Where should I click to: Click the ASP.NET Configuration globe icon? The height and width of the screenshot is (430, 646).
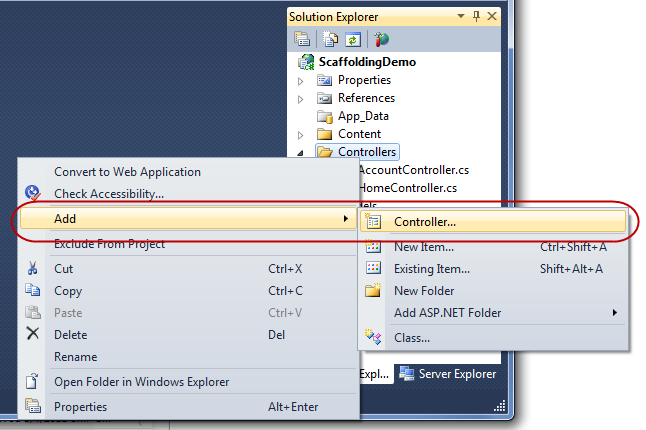(382, 39)
